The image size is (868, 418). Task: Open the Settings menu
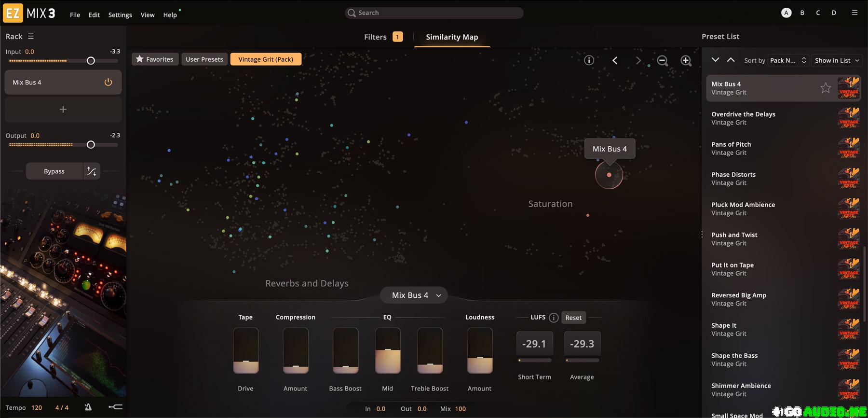120,14
